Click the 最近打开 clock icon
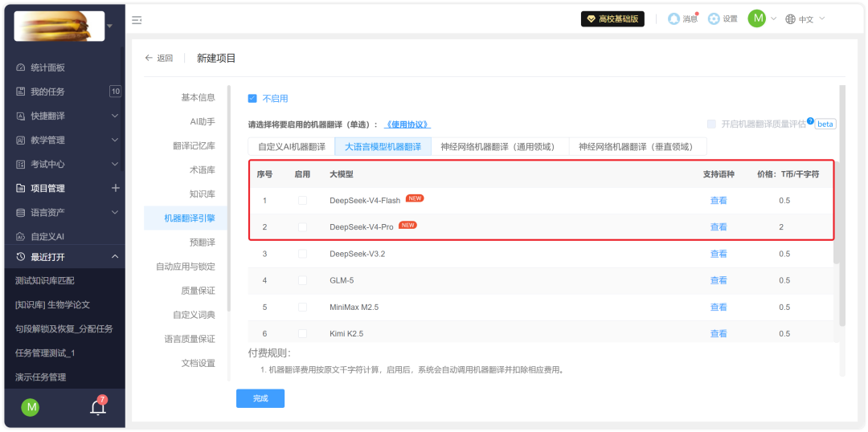Image resolution: width=868 pixels, height=432 pixels. pyautogui.click(x=20, y=257)
